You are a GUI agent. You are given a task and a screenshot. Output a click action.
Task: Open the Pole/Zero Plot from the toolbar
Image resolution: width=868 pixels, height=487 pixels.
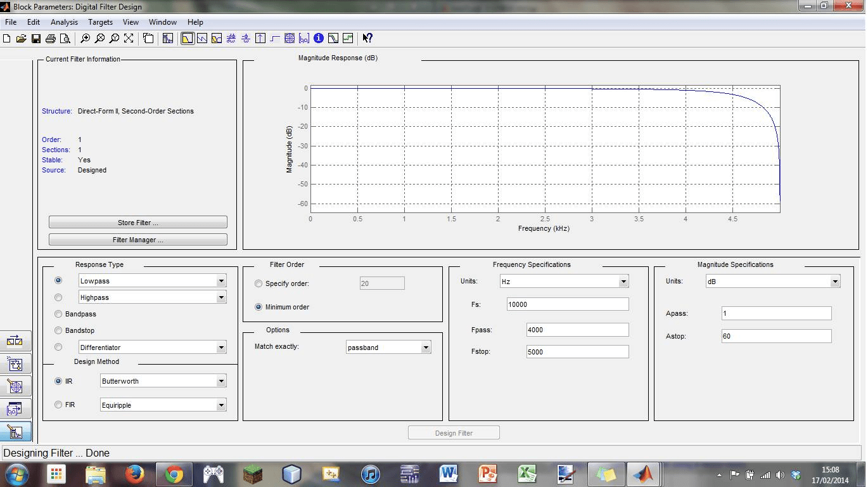[x=290, y=38]
